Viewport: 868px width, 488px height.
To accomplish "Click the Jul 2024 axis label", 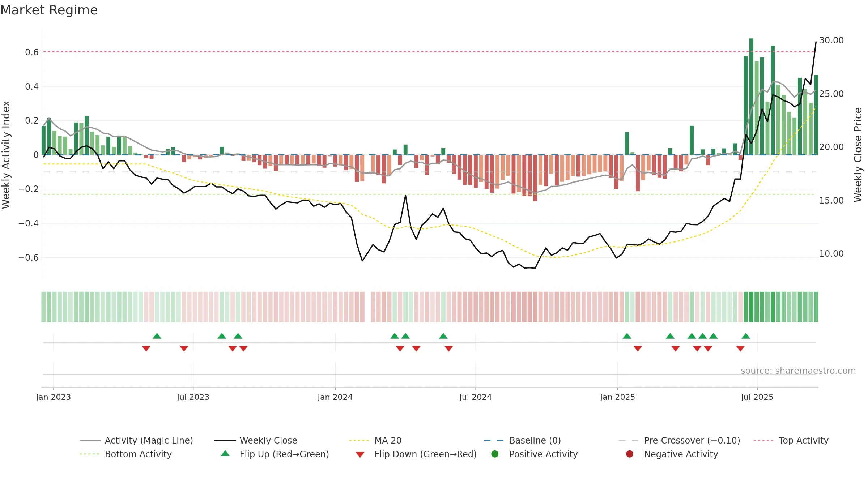I will coord(476,397).
